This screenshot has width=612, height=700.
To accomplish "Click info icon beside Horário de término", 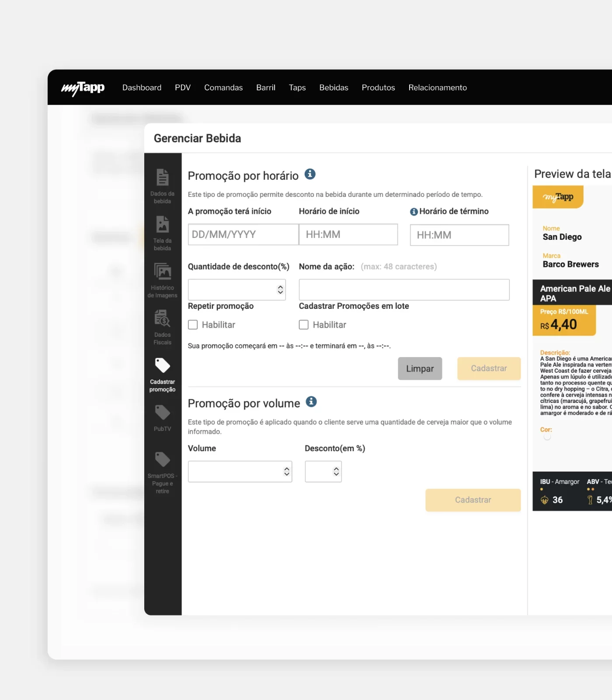I will point(414,212).
